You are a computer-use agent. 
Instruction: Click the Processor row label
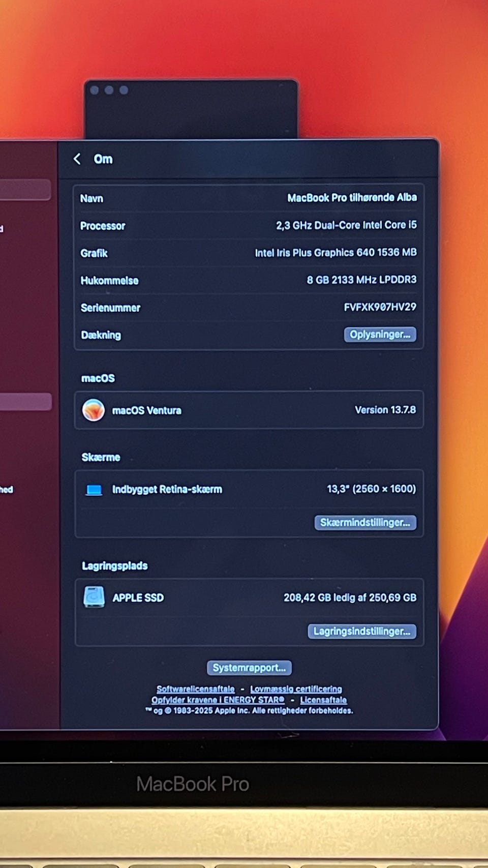[x=103, y=226]
